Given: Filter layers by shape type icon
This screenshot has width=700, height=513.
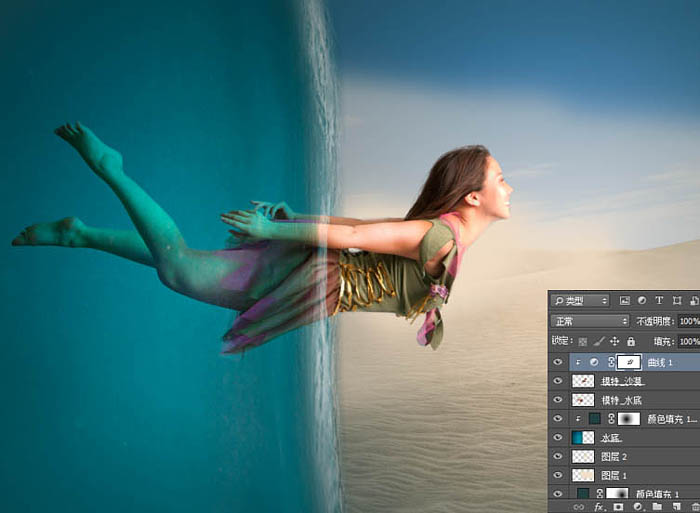Looking at the screenshot, I should coord(677,300).
